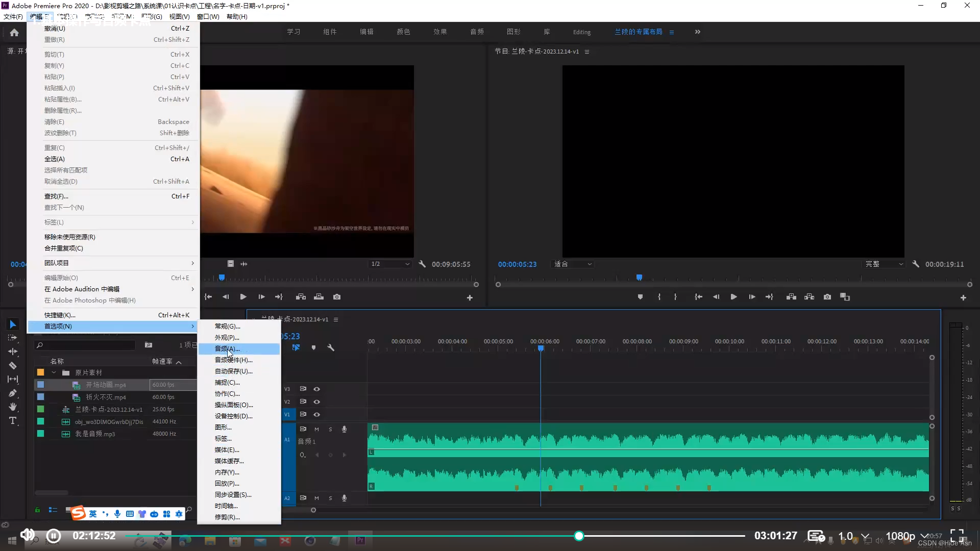Image resolution: width=980 pixels, height=551 pixels.
Task: Open Program monitor button editor plus
Action: tap(963, 297)
